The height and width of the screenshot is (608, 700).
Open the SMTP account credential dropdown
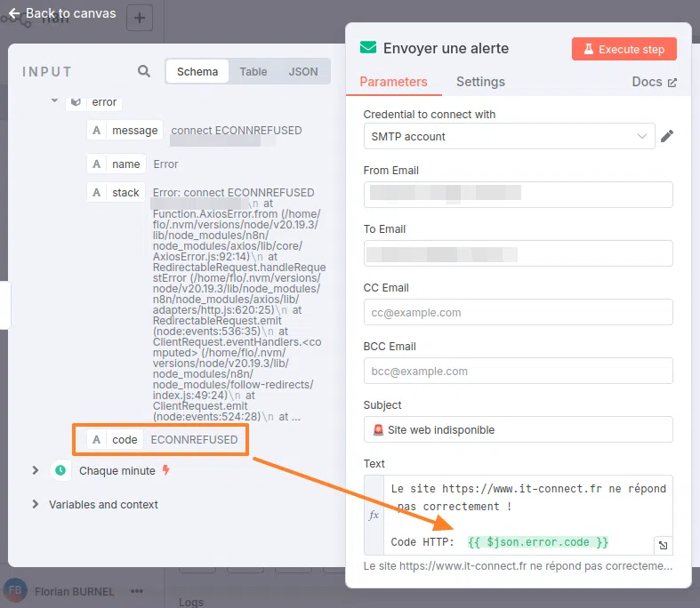(x=509, y=136)
